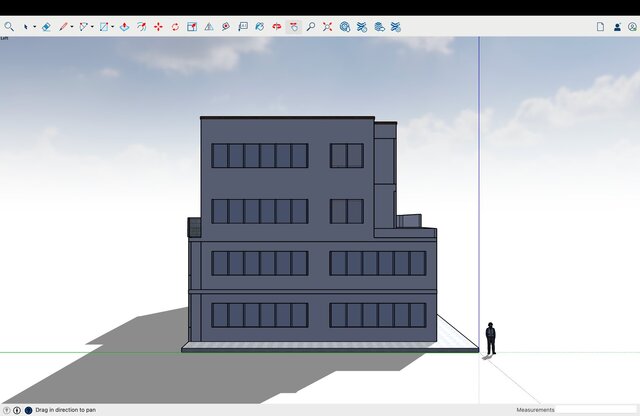The image size is (640, 416).
Task: Expand the Rectangle shapes dropdown arrow
Action: point(112,27)
